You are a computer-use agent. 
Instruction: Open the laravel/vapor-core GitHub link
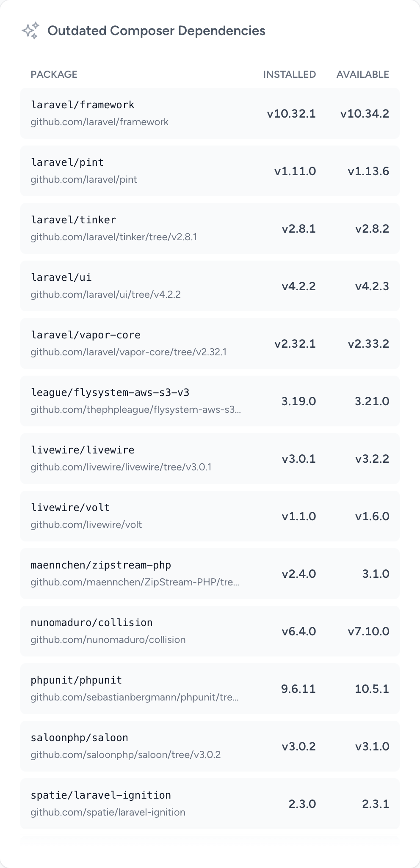pyautogui.click(x=128, y=352)
